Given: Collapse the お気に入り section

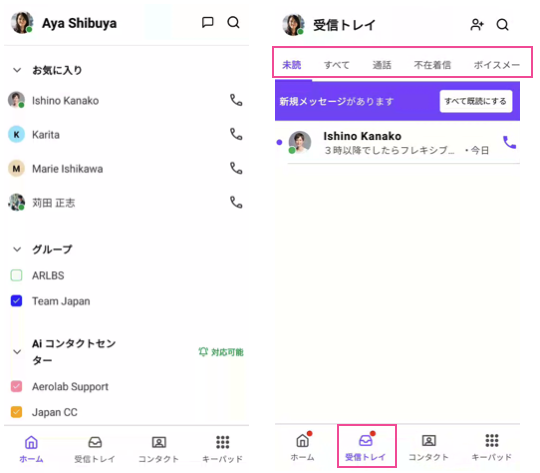Looking at the screenshot, I should (x=17, y=70).
